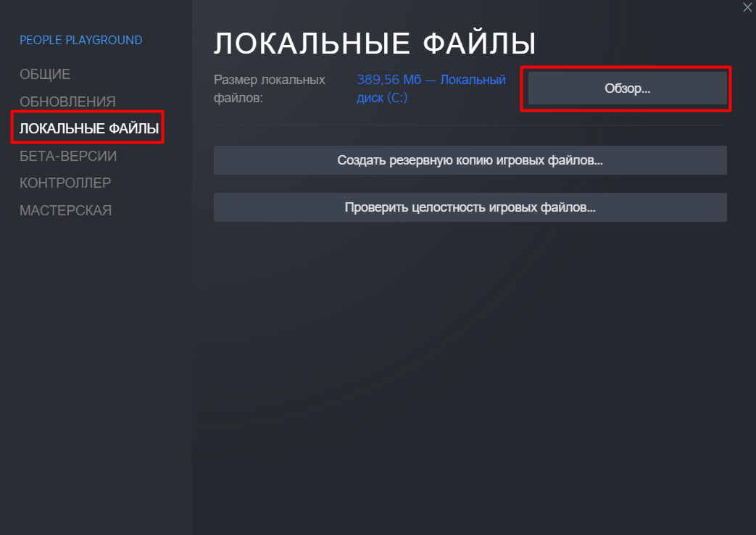Screen dimensions: 756x535
Task: Open the 389,56 Мб Локальный диск link
Action: click(431, 88)
